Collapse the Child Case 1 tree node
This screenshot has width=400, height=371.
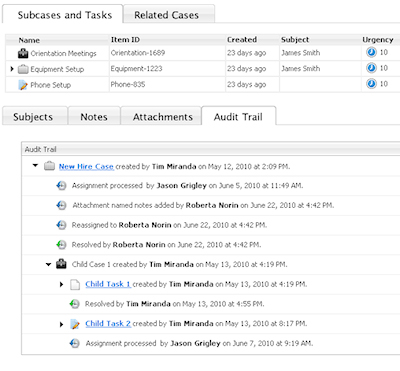(x=49, y=264)
